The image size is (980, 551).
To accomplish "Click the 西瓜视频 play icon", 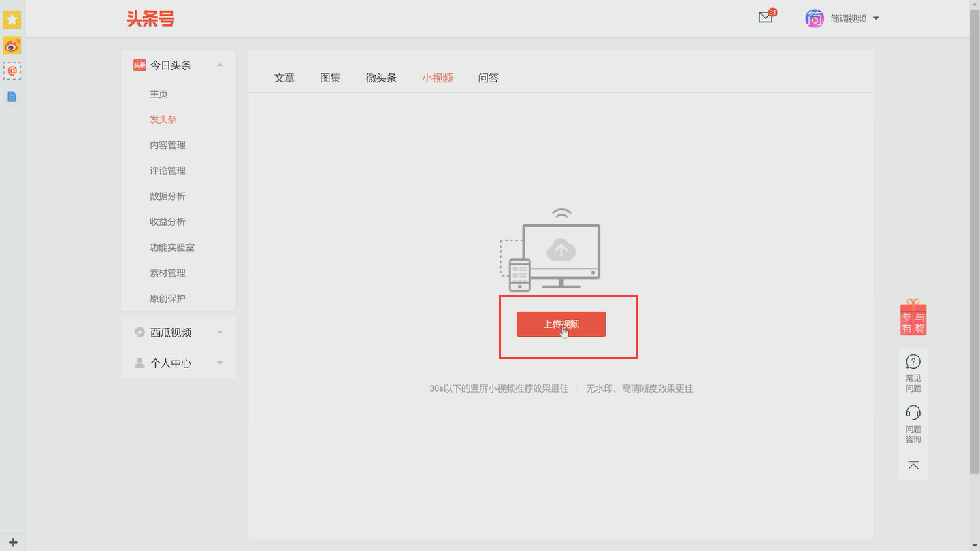I will coord(140,333).
